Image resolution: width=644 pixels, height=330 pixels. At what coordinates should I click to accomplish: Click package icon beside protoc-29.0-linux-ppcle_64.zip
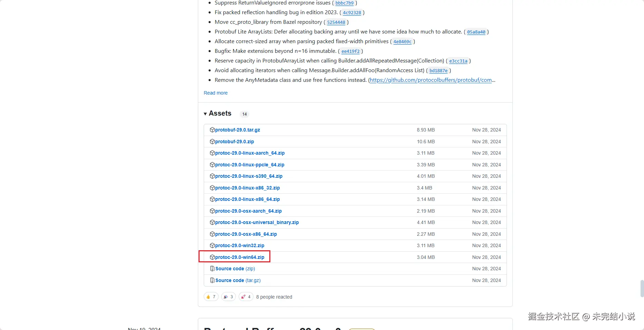(x=212, y=165)
